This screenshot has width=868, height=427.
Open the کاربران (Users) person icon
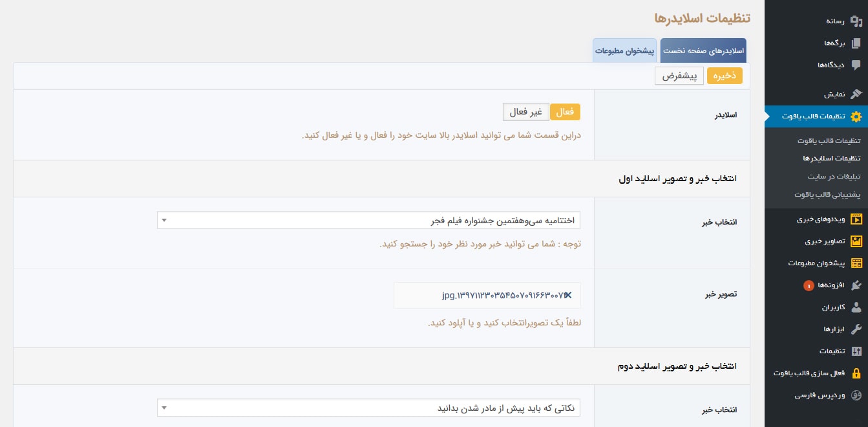click(x=856, y=307)
